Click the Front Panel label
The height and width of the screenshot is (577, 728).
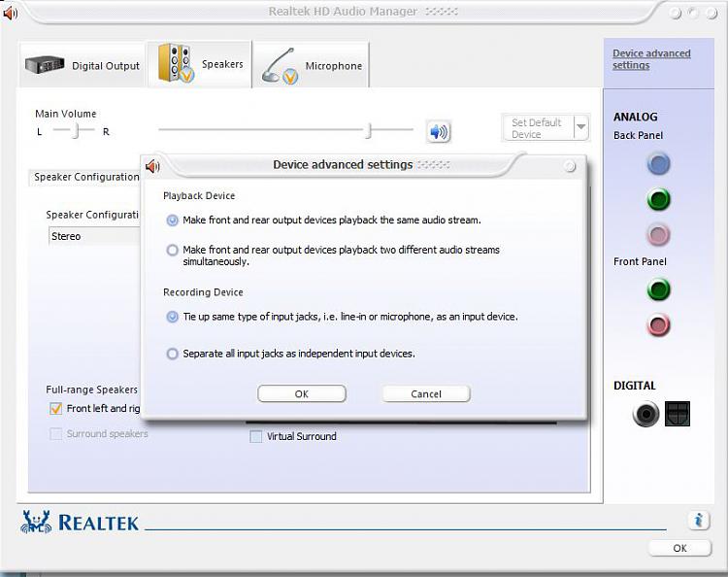[640, 261]
